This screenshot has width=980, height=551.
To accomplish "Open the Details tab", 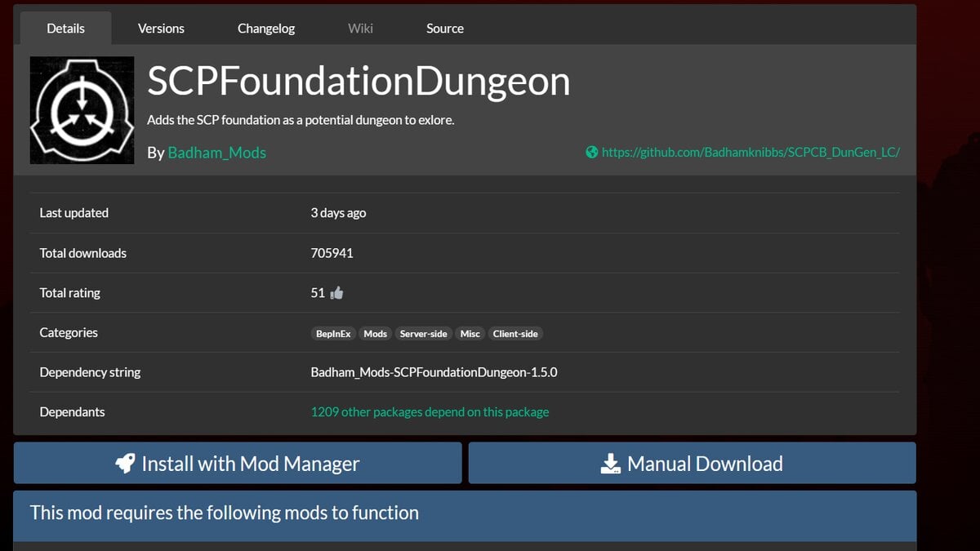I will tap(65, 29).
